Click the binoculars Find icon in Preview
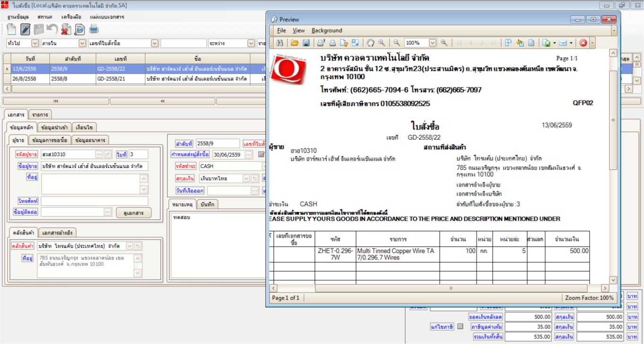 (x=279, y=43)
